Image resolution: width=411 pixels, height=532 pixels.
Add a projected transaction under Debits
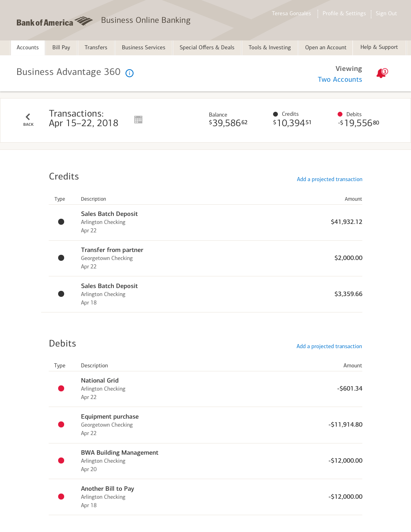(329, 346)
